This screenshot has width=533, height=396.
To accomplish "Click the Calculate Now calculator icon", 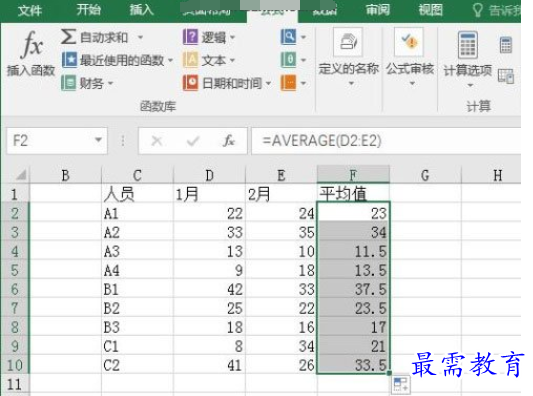I will 506,45.
